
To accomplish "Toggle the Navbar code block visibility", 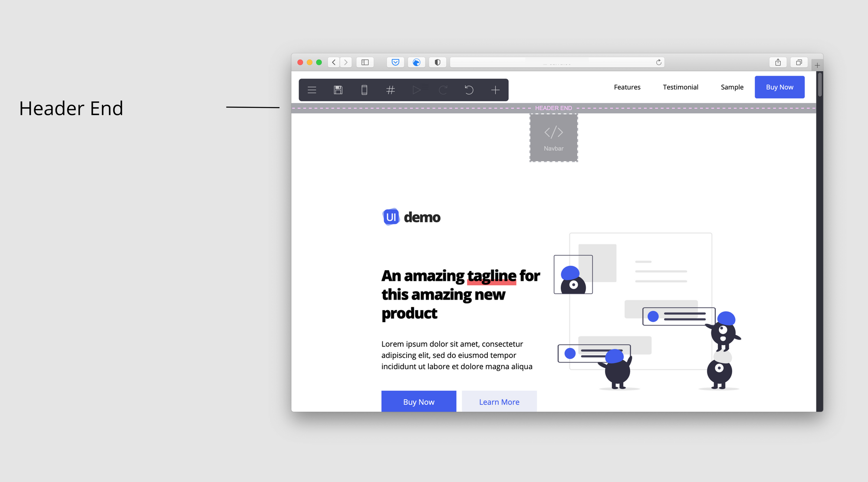I will pyautogui.click(x=552, y=137).
